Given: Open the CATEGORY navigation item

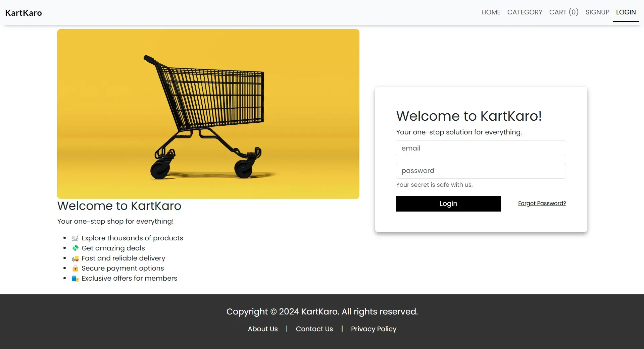Looking at the screenshot, I should coord(525,12).
